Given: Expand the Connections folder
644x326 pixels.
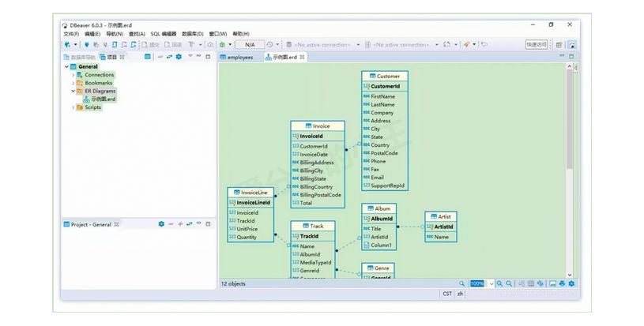Looking at the screenshot, I should point(73,75).
